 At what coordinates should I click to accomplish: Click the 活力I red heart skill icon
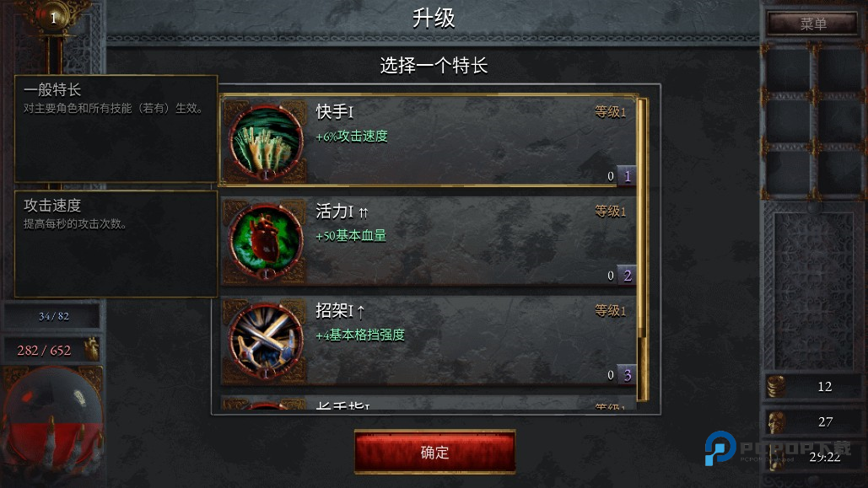[x=266, y=240]
